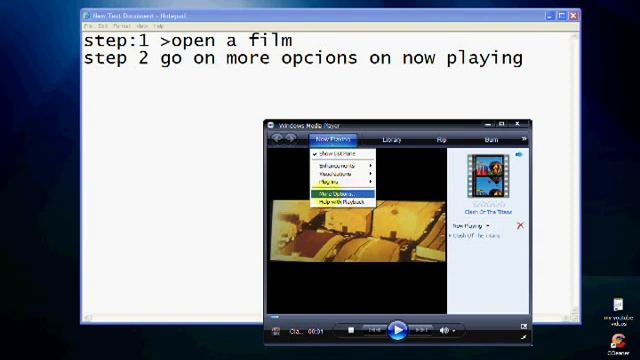This screenshot has width=640, height=360.
Task: Click the film strip album art thumbnail
Action: click(488, 176)
